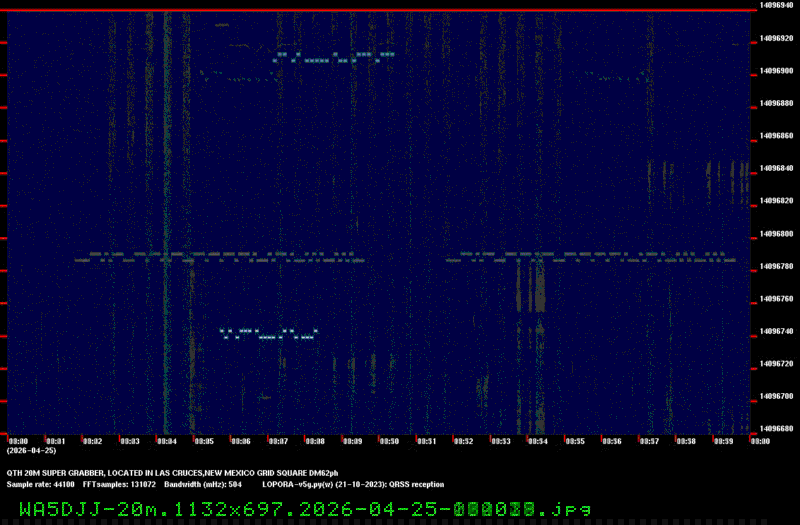This screenshot has height=525, width=800.
Task: Select the Sample rate 44100 text
Action: [40, 484]
